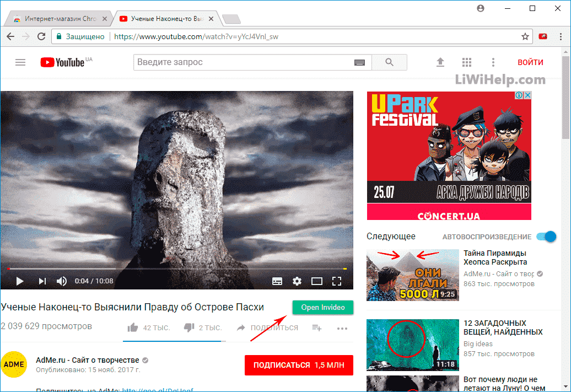Click the address bar URL
Image resolution: width=571 pixels, height=392 pixels.
pyautogui.click(x=196, y=36)
